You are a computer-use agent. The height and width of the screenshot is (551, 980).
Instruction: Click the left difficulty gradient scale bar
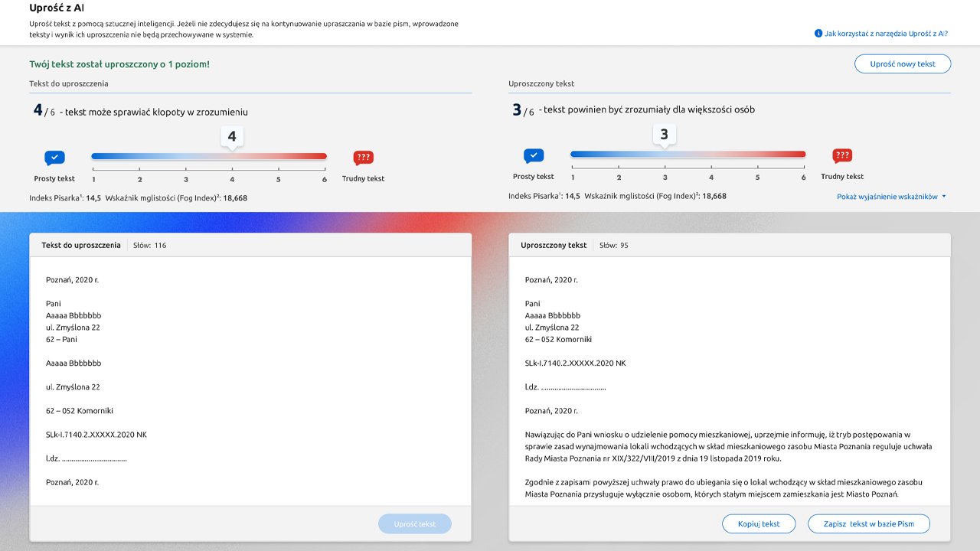coord(209,156)
